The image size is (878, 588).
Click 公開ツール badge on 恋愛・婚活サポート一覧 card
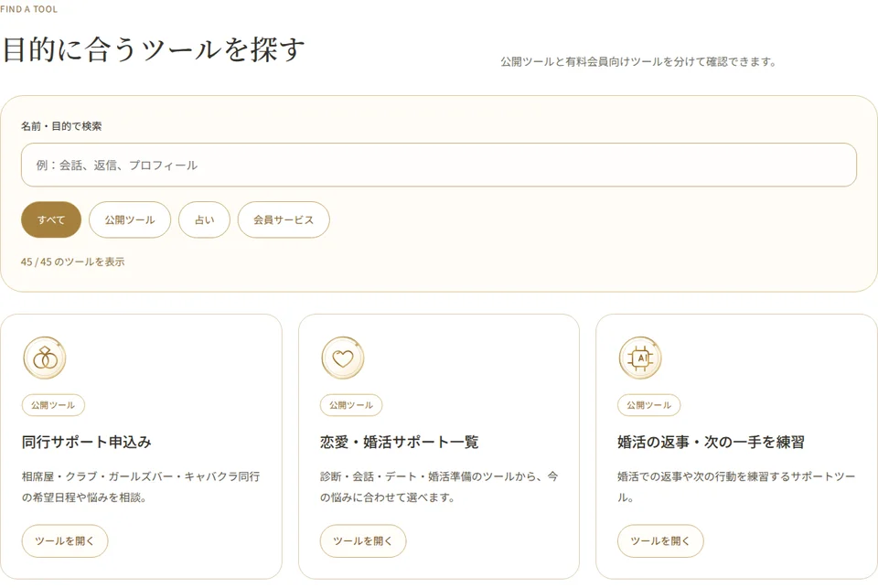click(351, 405)
